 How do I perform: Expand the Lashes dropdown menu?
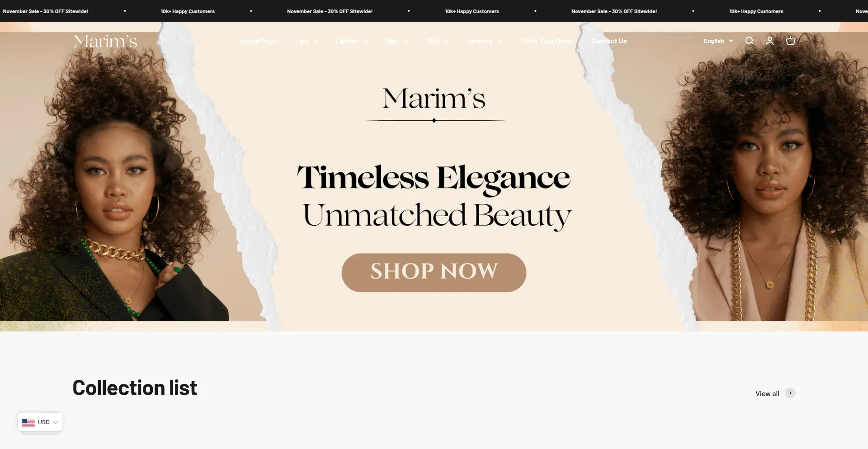tap(352, 41)
